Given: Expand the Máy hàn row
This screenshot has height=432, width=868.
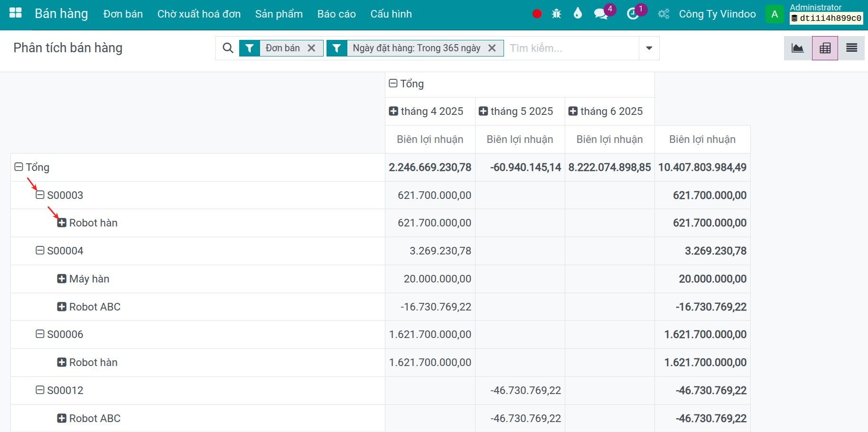Looking at the screenshot, I should coord(62,279).
